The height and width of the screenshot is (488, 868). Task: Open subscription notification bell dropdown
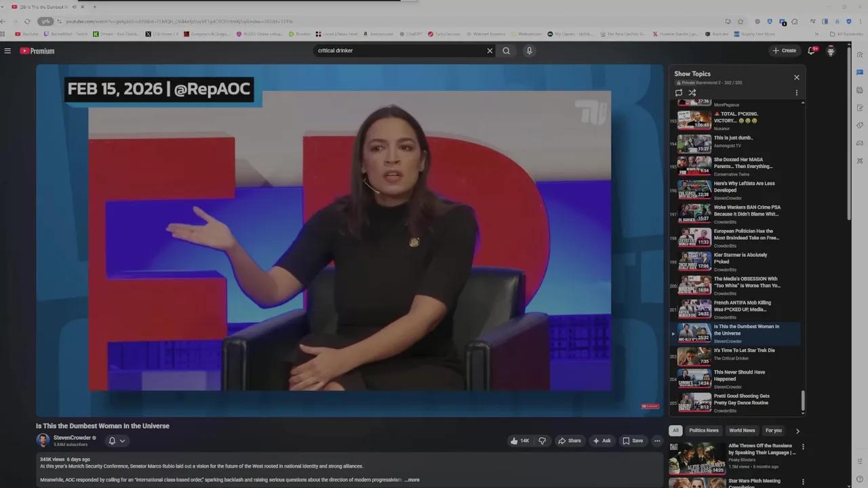pos(117,441)
